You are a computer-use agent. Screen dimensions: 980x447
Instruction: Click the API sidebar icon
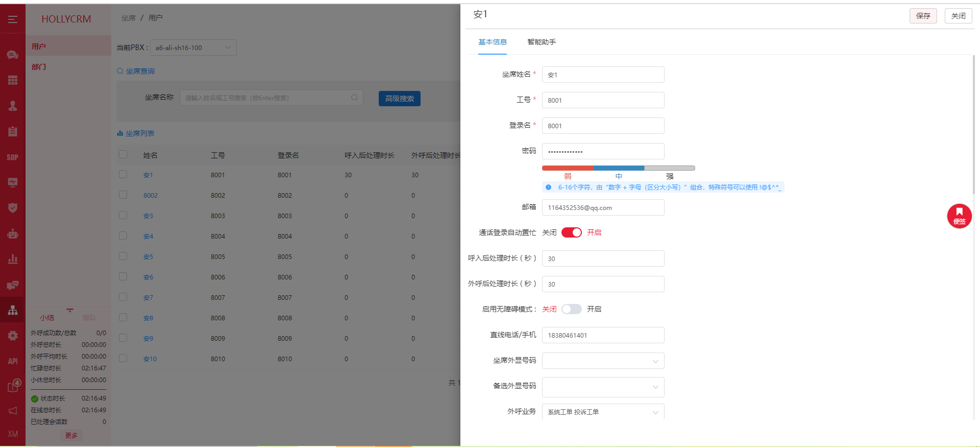13,361
